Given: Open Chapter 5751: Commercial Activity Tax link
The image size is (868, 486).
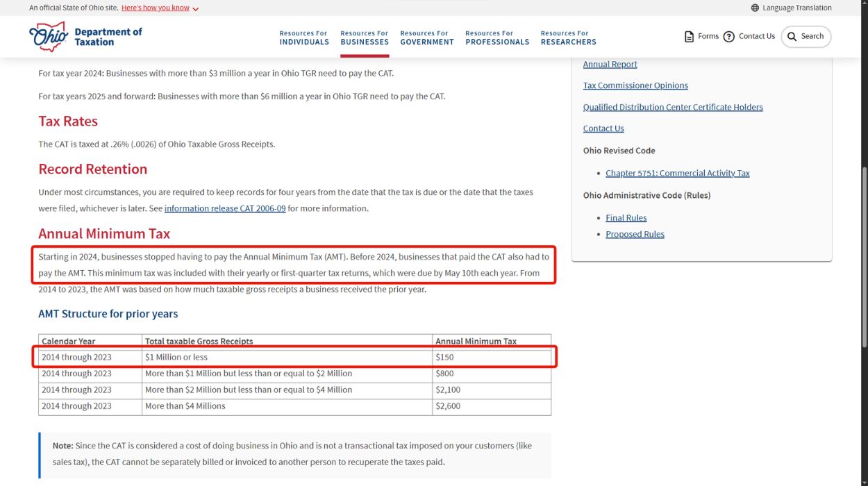Looking at the screenshot, I should (x=677, y=174).
